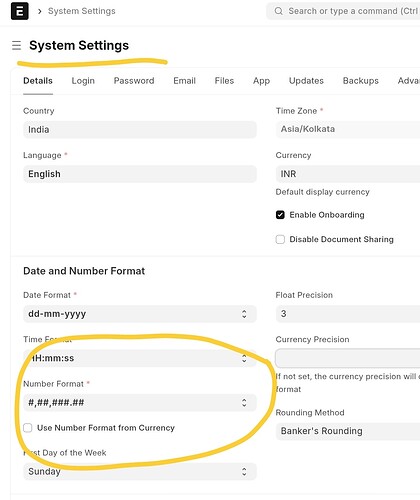
Task: Click the Float Precision field
Action: 348,314
